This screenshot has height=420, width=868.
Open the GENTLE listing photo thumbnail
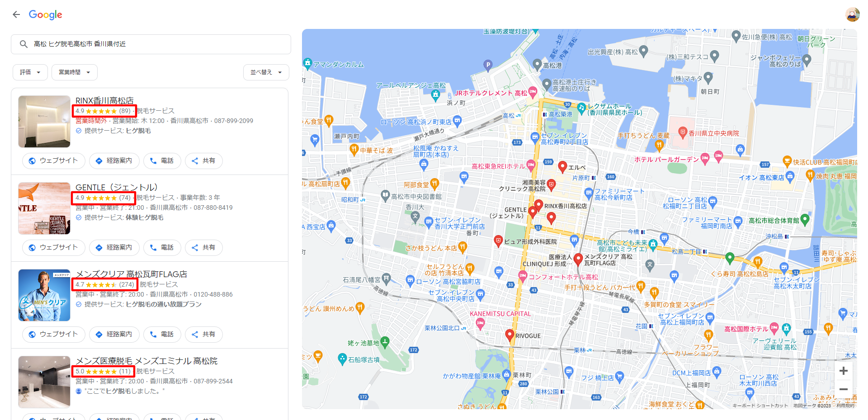[44, 208]
